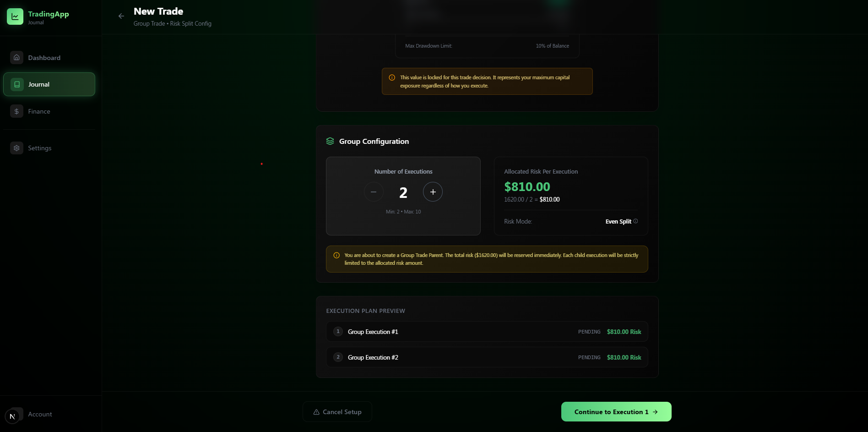Open the Account section

click(40, 414)
